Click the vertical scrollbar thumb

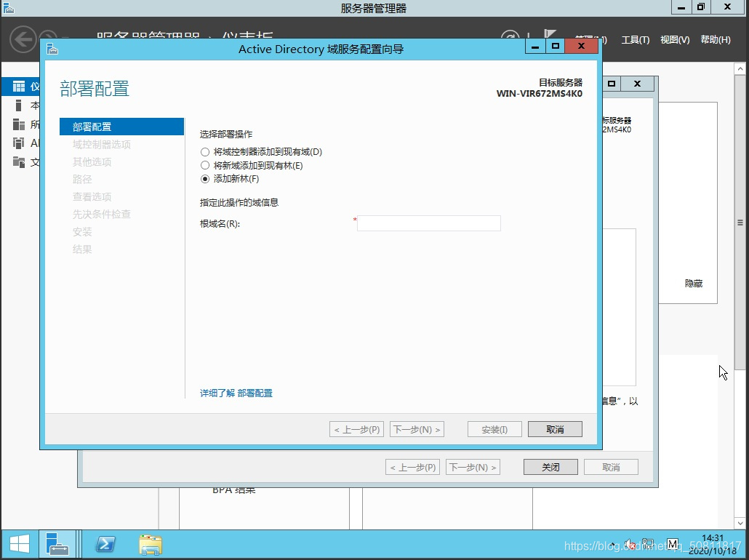click(x=740, y=223)
